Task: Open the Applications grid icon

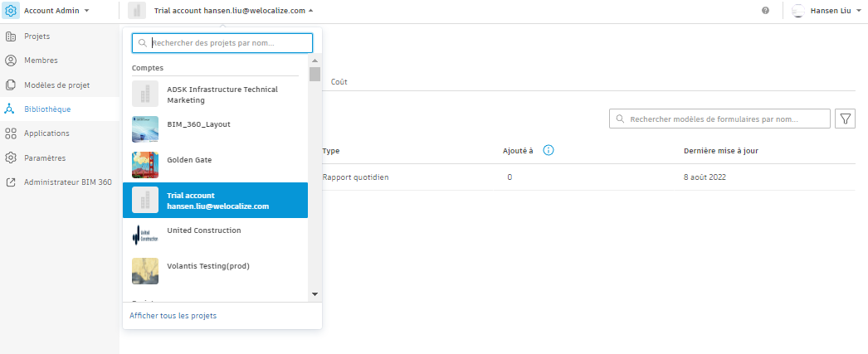Action: (11, 133)
